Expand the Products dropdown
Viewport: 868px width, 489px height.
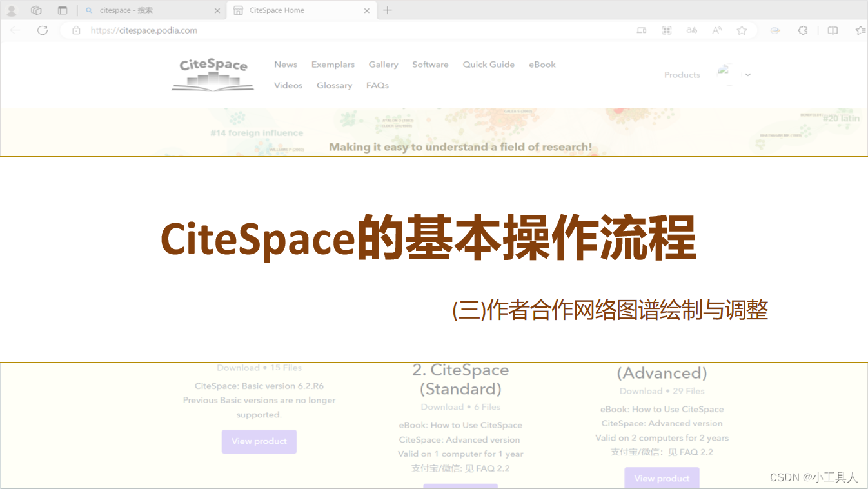point(682,75)
